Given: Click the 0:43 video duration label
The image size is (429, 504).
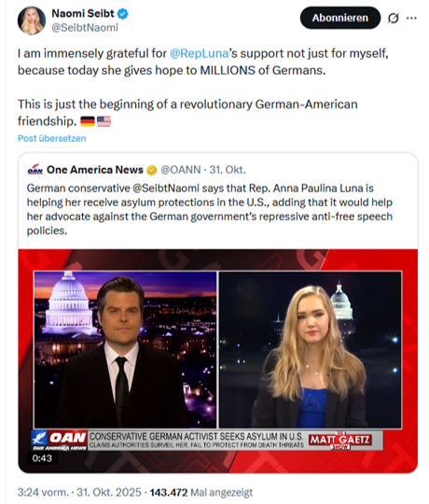Looking at the screenshot, I should coord(42,458).
